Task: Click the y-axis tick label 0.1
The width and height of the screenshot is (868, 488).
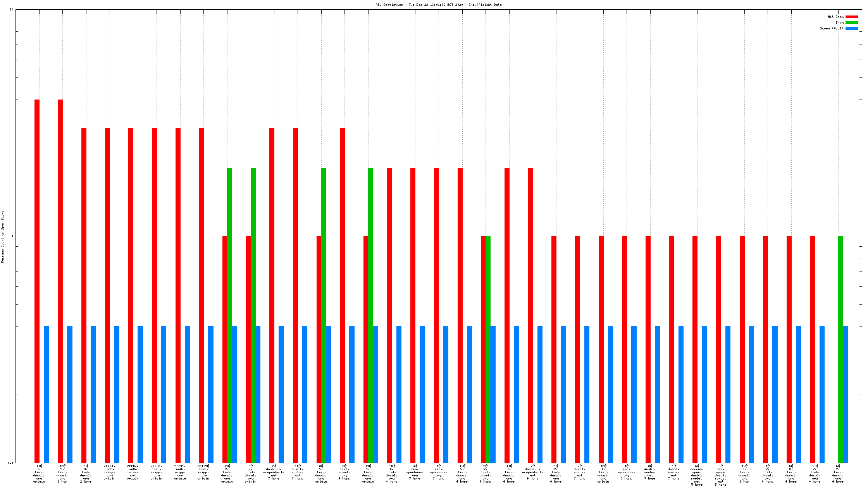Action: tap(10, 463)
